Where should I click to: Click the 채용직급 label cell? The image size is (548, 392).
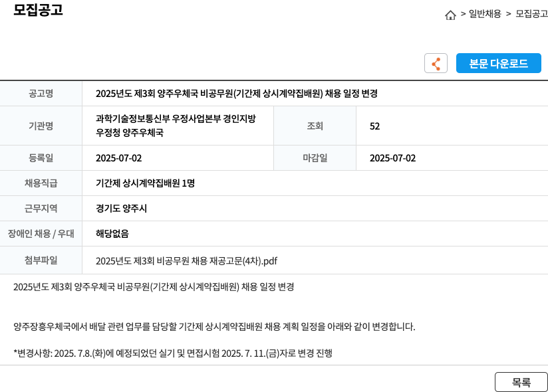coord(41,183)
